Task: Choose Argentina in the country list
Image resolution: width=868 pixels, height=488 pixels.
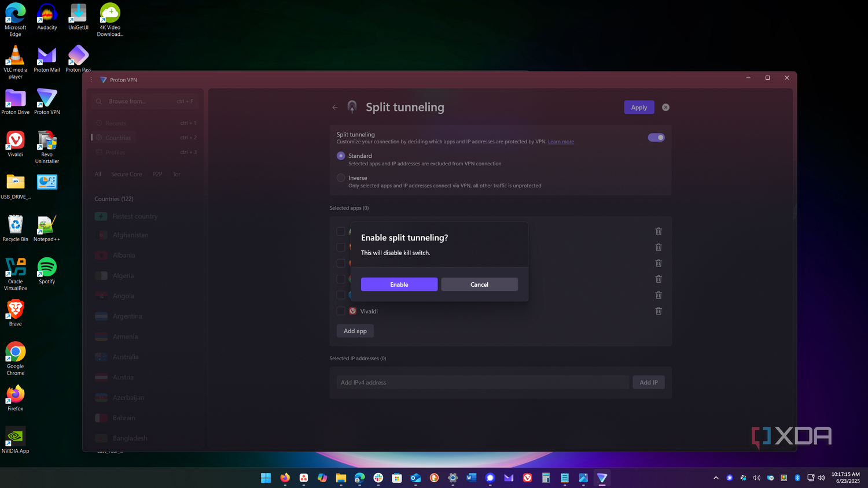Action: (x=145, y=316)
